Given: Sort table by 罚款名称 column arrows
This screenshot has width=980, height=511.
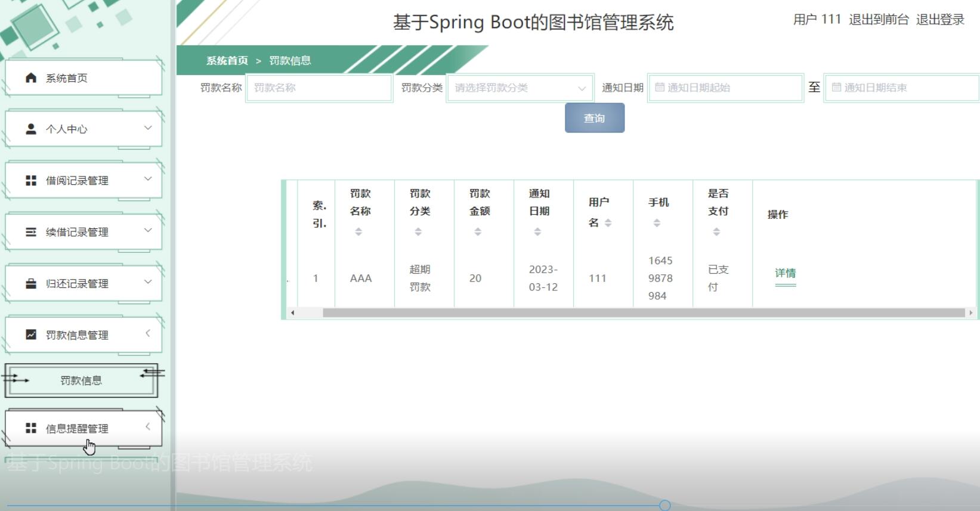Looking at the screenshot, I should click(x=358, y=232).
